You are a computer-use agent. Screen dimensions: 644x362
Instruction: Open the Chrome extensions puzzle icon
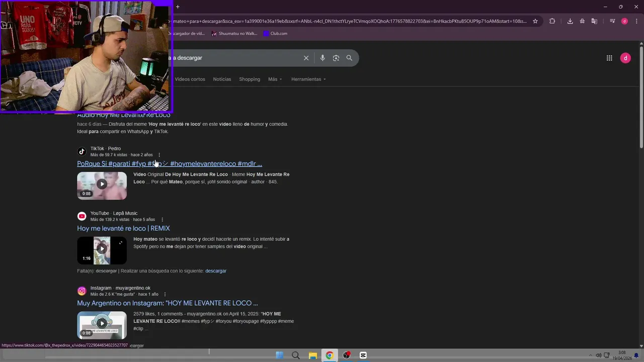click(x=552, y=21)
